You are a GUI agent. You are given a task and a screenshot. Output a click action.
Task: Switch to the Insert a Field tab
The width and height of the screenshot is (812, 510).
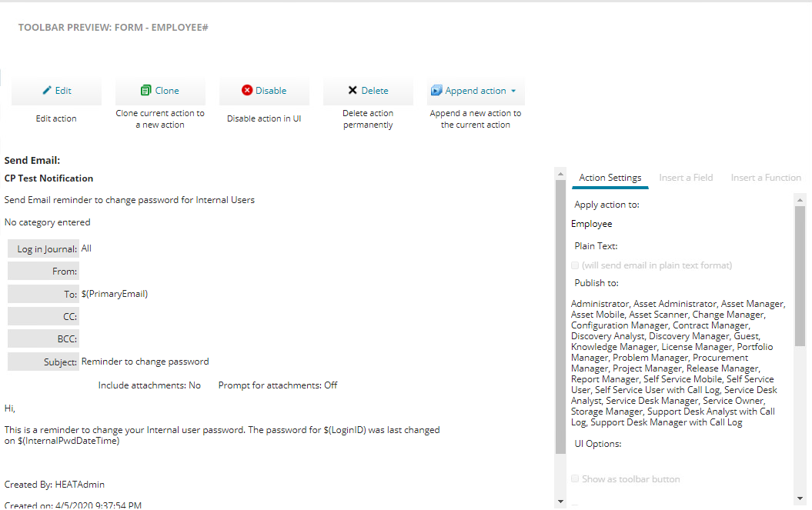coord(686,178)
